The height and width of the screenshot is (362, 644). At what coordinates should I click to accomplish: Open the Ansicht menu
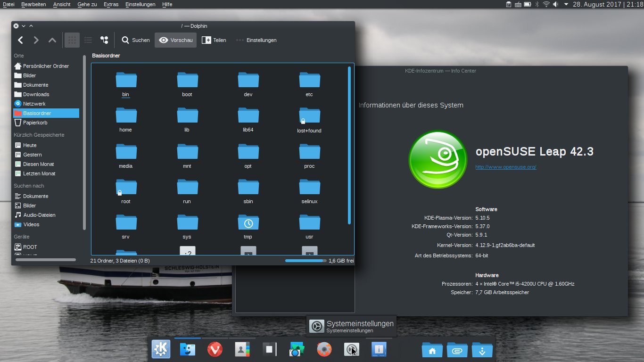click(x=62, y=4)
